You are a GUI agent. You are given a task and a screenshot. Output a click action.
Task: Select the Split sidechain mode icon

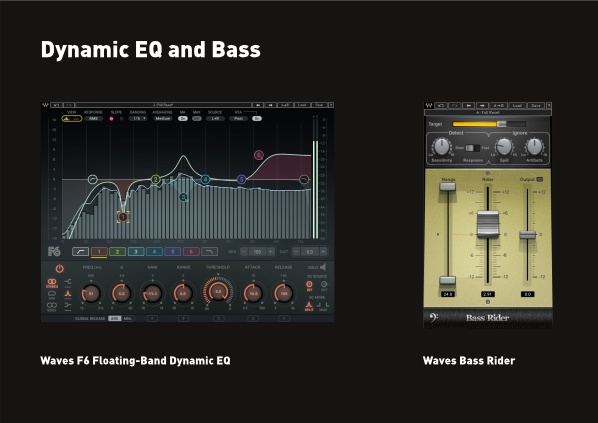(309, 305)
